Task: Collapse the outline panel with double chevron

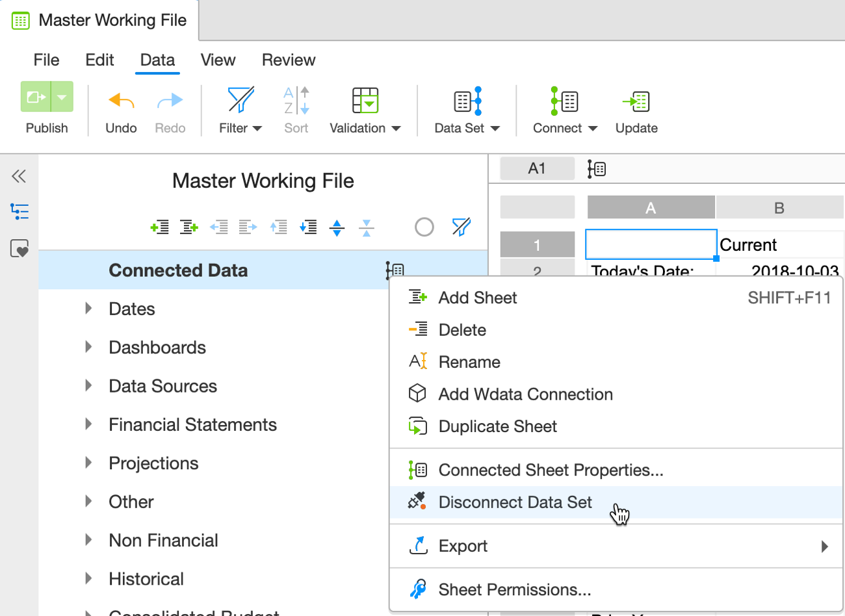Action: [x=19, y=176]
